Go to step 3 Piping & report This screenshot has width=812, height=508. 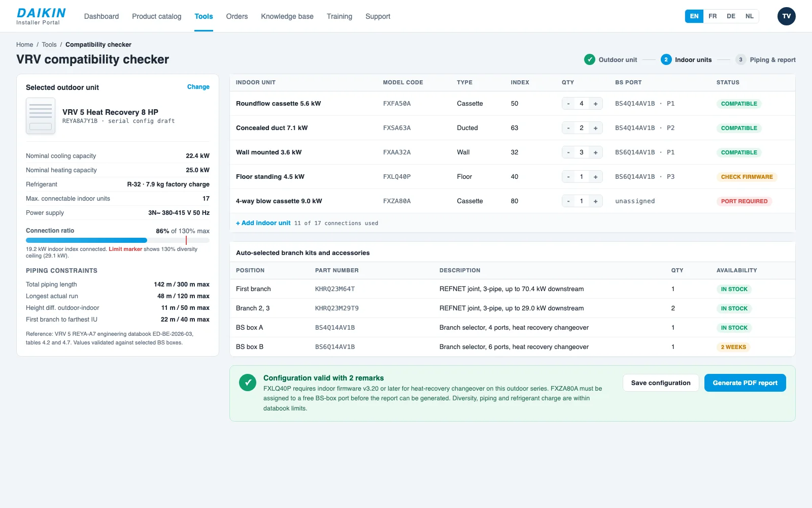[x=765, y=59]
